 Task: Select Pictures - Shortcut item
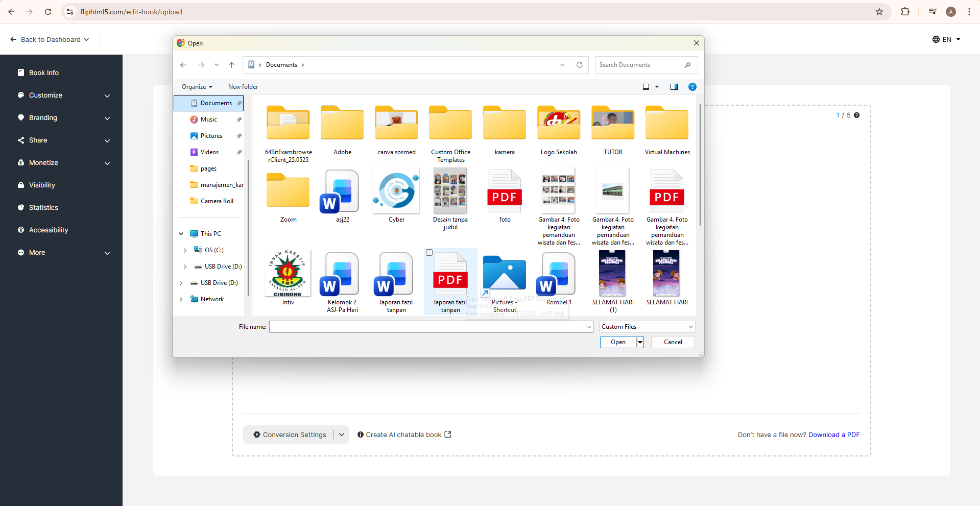click(505, 284)
